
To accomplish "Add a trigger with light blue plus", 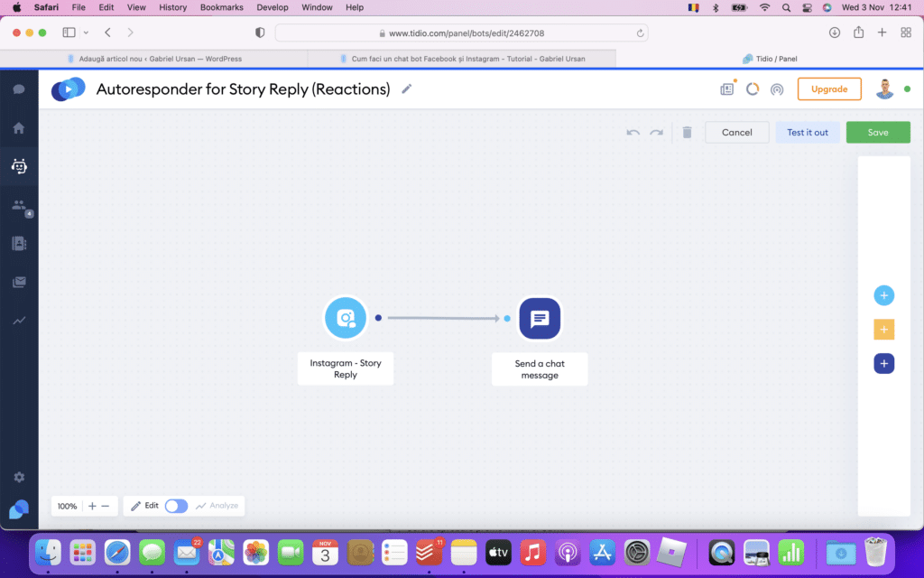I will tap(884, 295).
